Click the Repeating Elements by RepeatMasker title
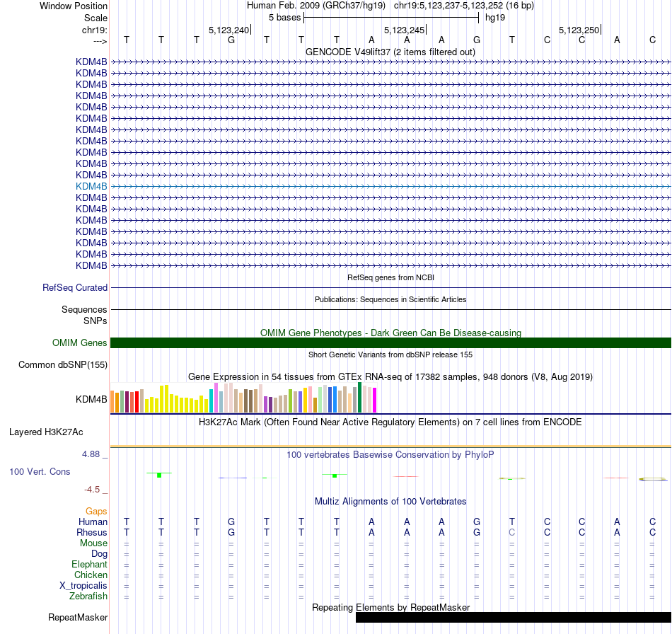Screen dimensions: 672x634 pos(391,608)
